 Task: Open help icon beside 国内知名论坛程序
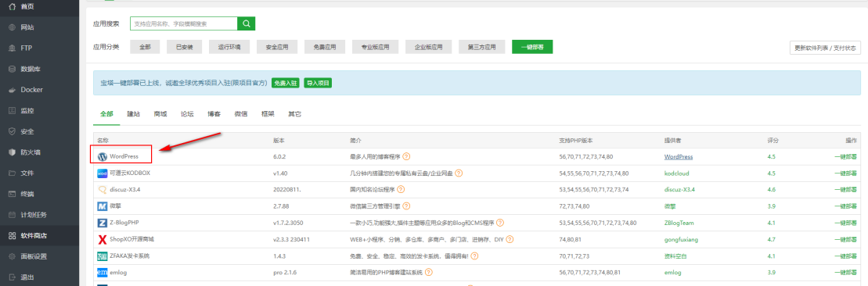pyautogui.click(x=401, y=189)
